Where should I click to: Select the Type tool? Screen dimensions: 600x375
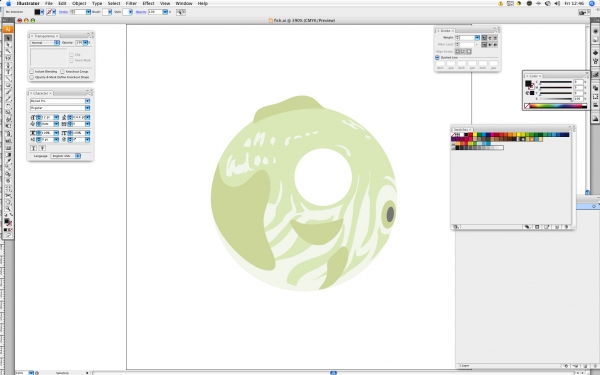pyautogui.click(x=8, y=72)
